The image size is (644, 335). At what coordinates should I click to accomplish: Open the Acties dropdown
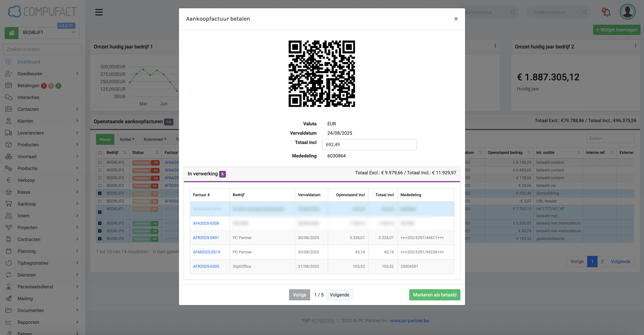coord(127,139)
